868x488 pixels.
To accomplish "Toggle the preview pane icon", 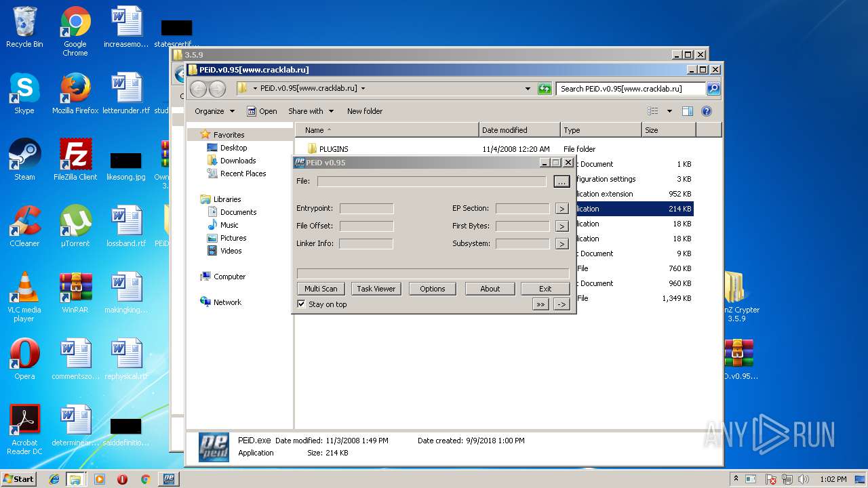I will (x=687, y=111).
